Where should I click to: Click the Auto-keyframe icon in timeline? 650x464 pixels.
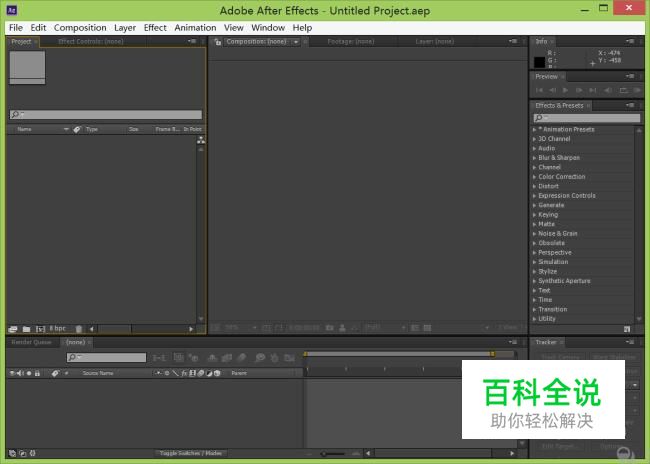275,357
